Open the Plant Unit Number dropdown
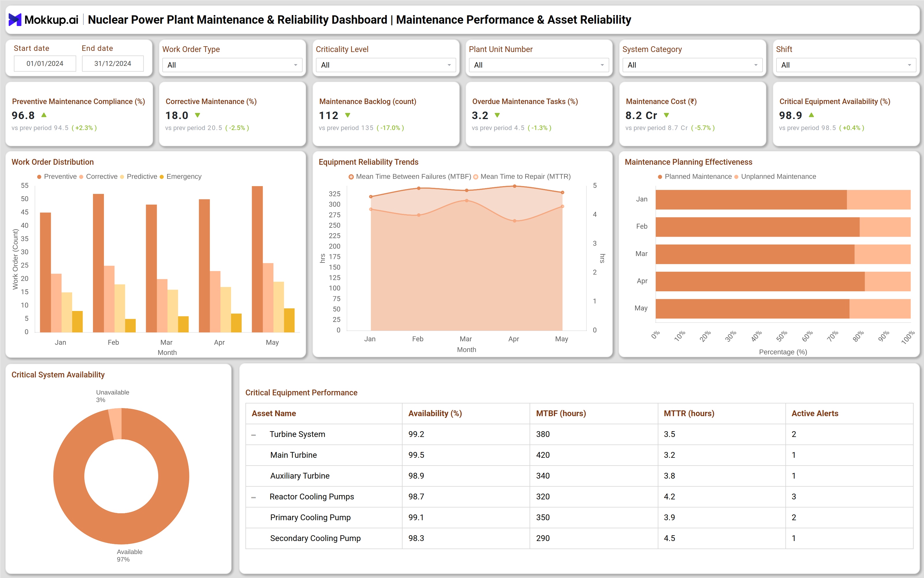924x578 pixels. tap(539, 65)
